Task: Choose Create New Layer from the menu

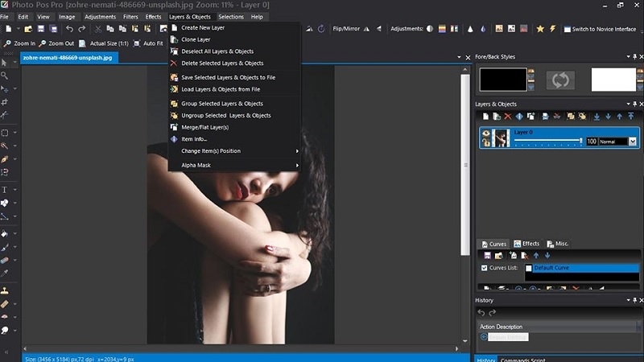Action: pos(202,27)
